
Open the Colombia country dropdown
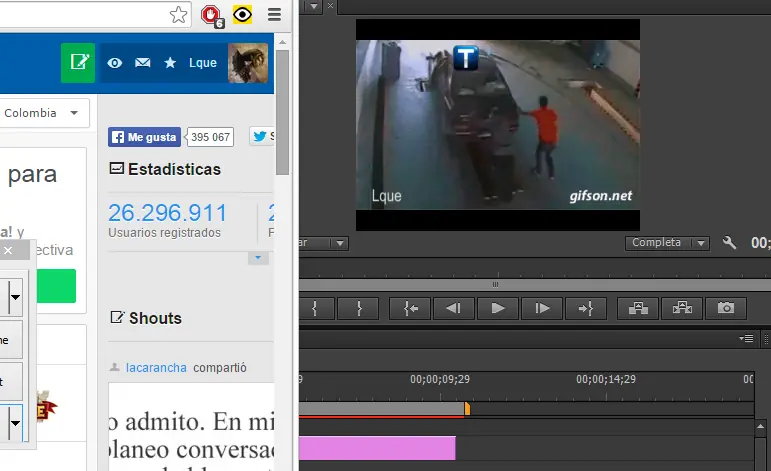[43, 113]
